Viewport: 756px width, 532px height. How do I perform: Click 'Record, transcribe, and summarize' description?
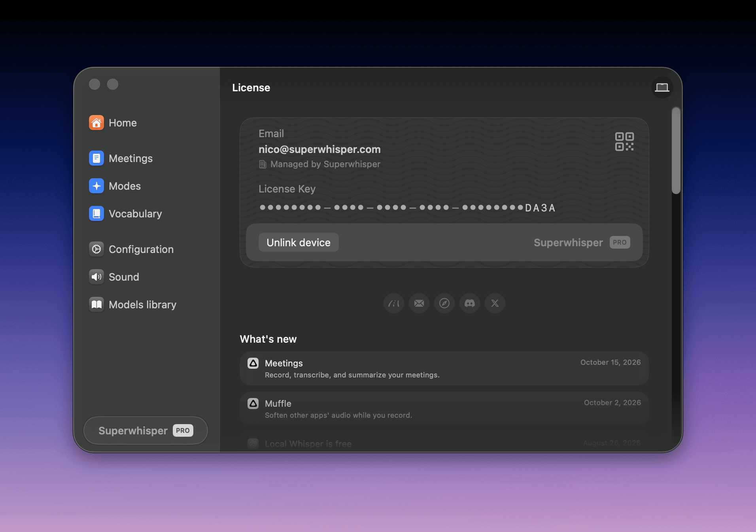pyautogui.click(x=352, y=375)
